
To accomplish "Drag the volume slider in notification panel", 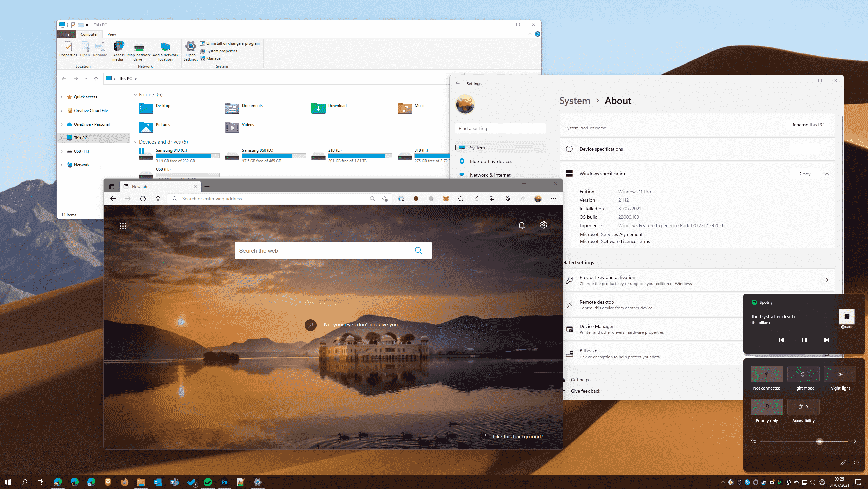I will pyautogui.click(x=819, y=441).
